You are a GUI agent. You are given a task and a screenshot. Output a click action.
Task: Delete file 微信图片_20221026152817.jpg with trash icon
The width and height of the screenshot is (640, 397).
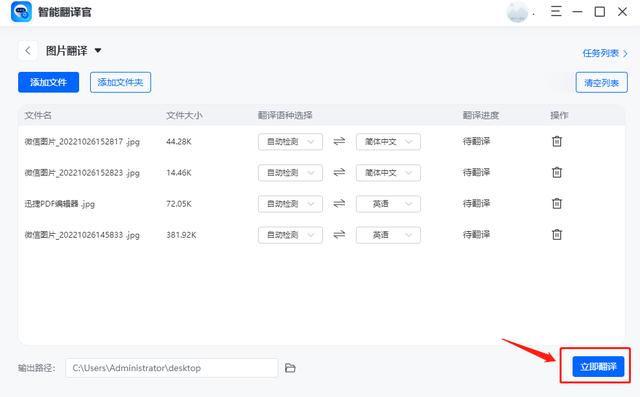pyautogui.click(x=557, y=142)
